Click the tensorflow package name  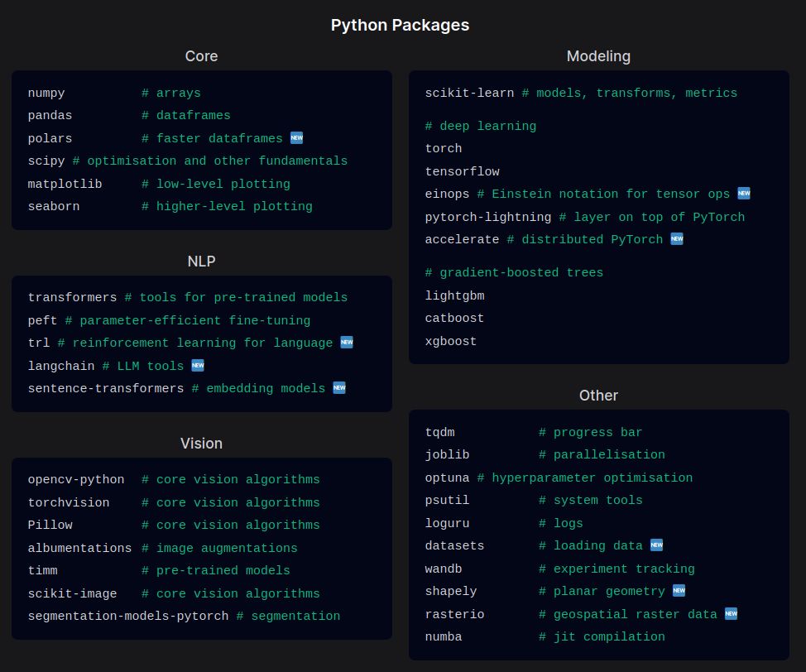pos(462,172)
